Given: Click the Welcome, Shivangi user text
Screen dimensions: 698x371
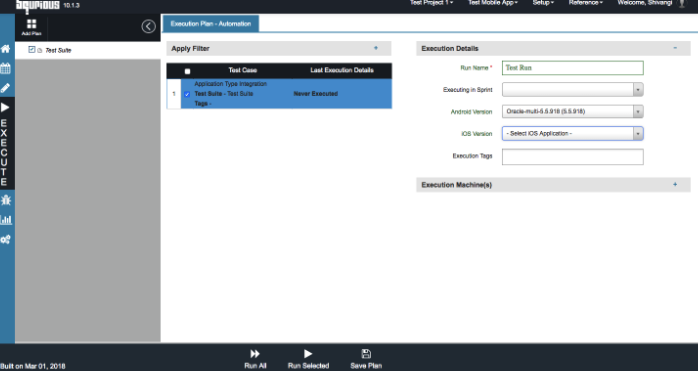Looking at the screenshot, I should coord(645,3).
